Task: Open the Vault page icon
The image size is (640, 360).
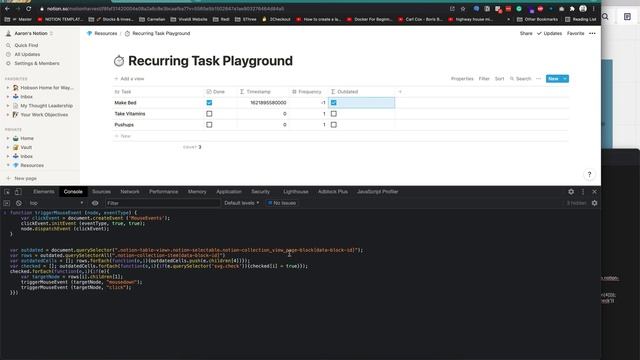Action: coord(16,147)
